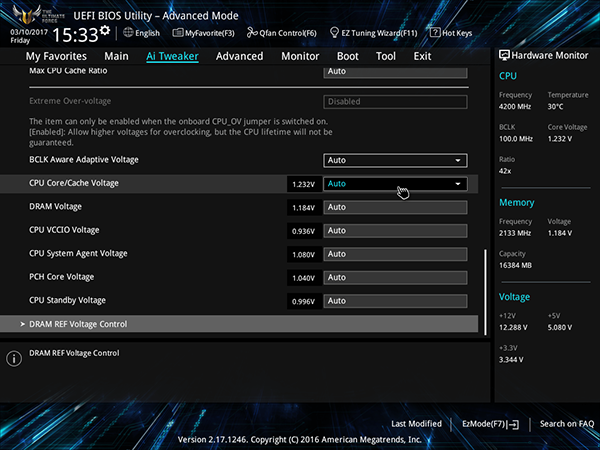This screenshot has width=600, height=450.
Task: Click the 1.040V PCH Core value
Action: point(304,278)
